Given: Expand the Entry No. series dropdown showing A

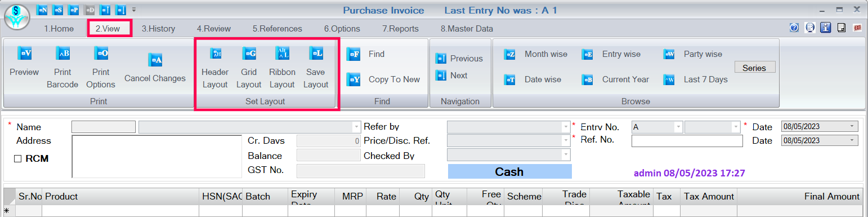Looking at the screenshot, I should click(x=678, y=127).
